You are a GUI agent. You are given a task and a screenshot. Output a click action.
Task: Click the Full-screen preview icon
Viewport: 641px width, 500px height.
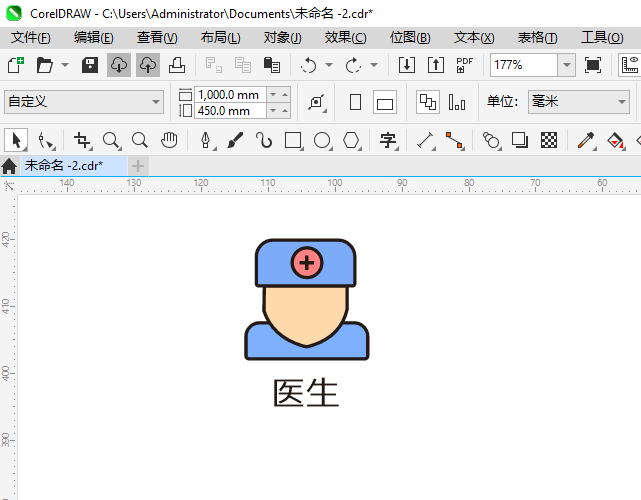tap(593, 65)
